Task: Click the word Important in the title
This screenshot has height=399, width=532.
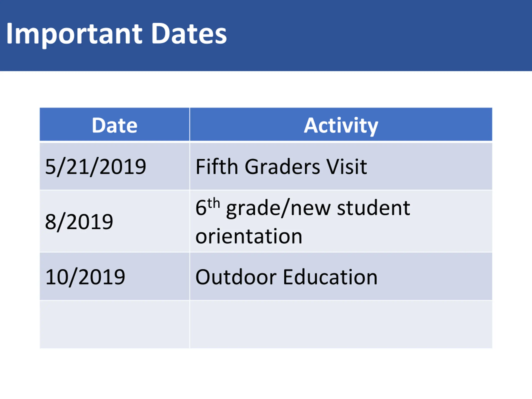Action: click(74, 35)
